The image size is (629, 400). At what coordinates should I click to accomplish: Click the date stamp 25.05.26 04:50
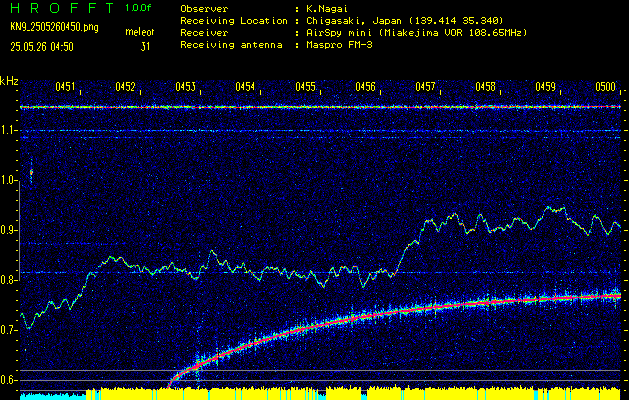click(x=42, y=47)
